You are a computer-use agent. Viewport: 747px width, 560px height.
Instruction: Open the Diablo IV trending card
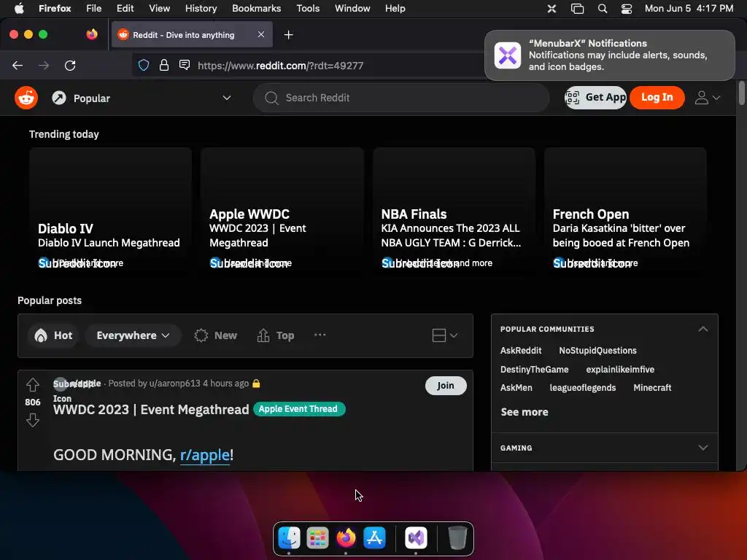[x=111, y=211]
